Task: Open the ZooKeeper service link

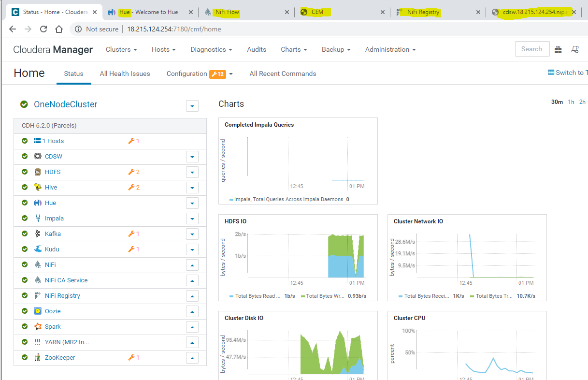Action: tap(60, 357)
